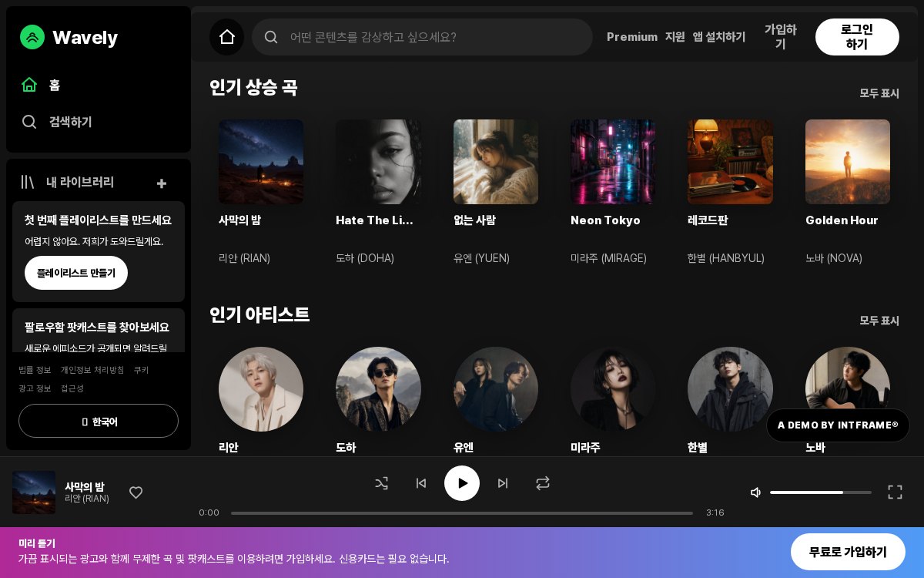This screenshot has height=578, width=924.
Task: Click the 팔로우할 팟캐스트를 찾아보세요 card
Action: [99, 330]
